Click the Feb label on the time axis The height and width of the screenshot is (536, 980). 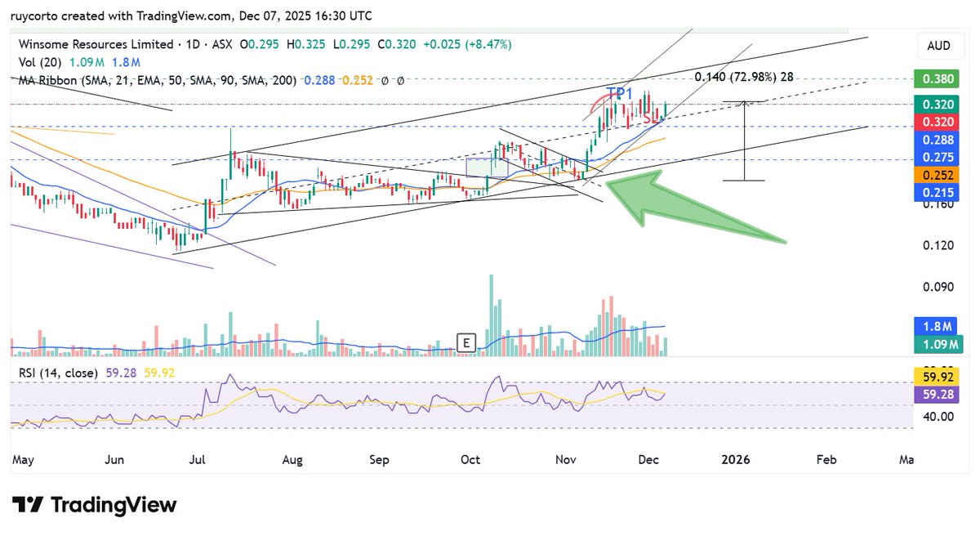click(x=826, y=460)
